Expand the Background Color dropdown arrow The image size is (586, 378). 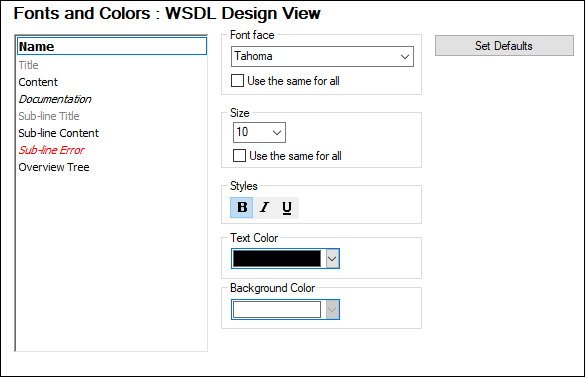coord(332,310)
